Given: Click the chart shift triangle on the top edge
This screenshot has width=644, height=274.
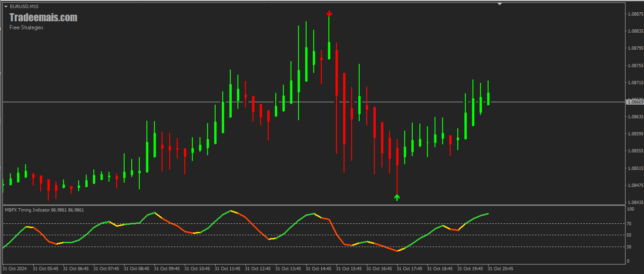Looking at the screenshot, I should click(x=499, y=4).
